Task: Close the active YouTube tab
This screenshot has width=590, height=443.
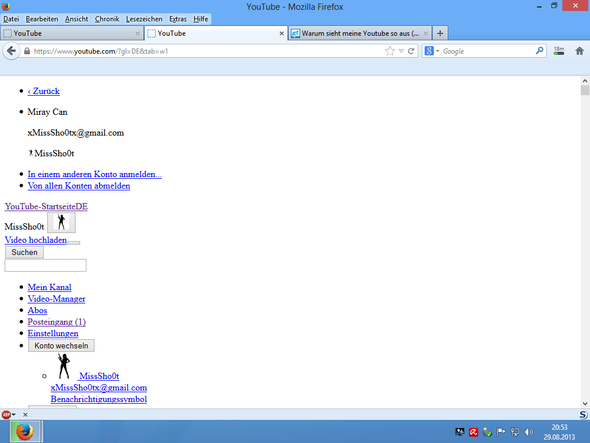Action: 281,33
